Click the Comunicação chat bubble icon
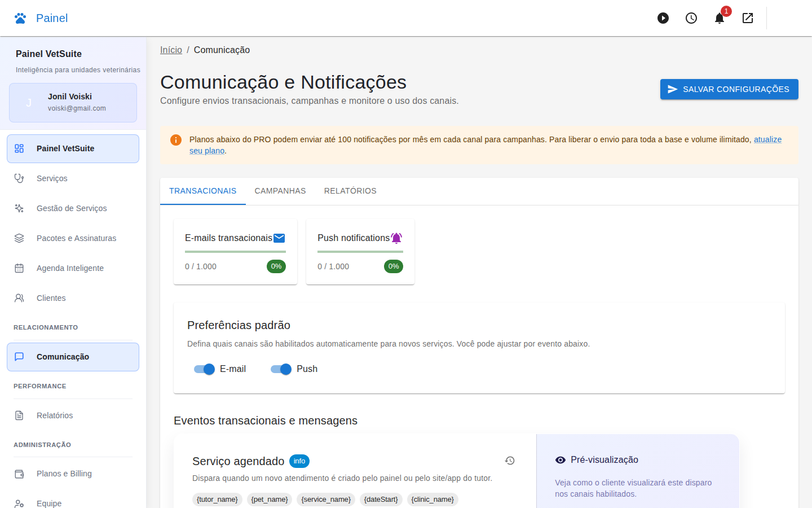 (x=19, y=357)
